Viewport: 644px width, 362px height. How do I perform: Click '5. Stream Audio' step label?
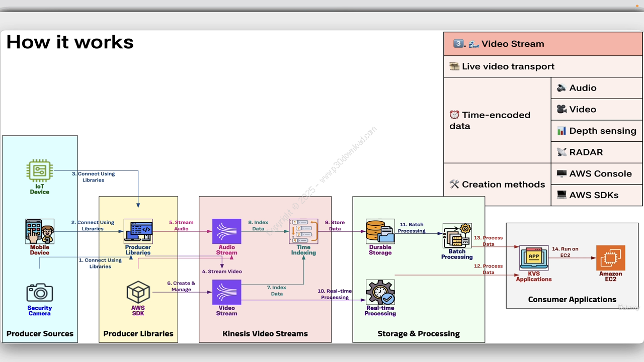tap(181, 225)
